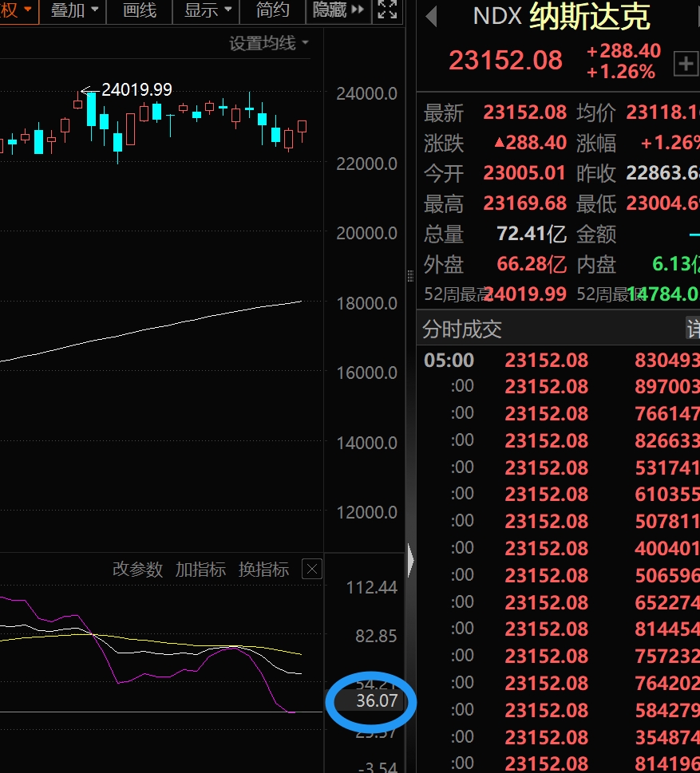Click 换指标 to switch indicator

click(263, 569)
